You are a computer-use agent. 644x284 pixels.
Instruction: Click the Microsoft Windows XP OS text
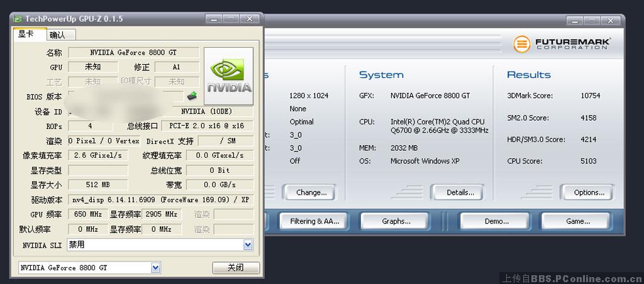[425, 161]
